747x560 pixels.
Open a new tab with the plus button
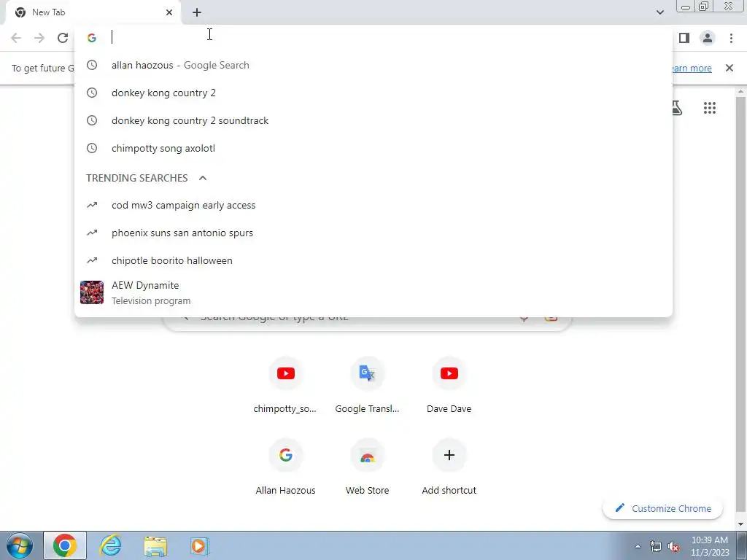[x=197, y=12]
